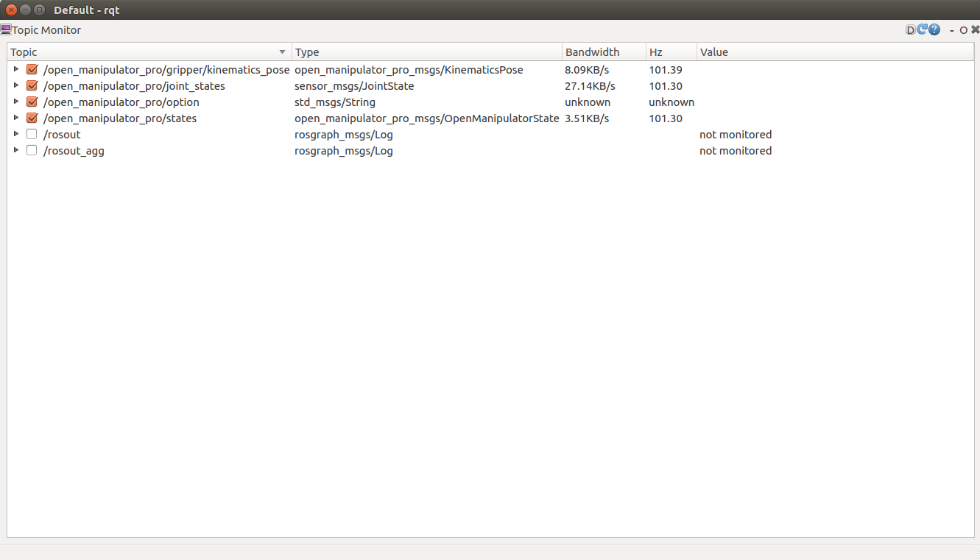The height and width of the screenshot is (560, 980).
Task: Click the dash icon in plugin title bar
Action: [x=952, y=31]
